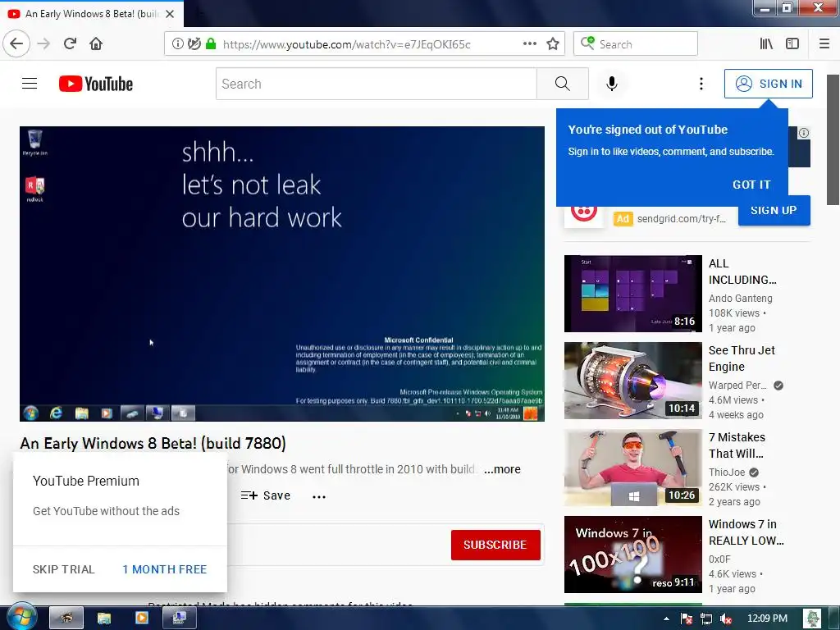Click '7 Mistakes That Will...' title

click(x=737, y=445)
